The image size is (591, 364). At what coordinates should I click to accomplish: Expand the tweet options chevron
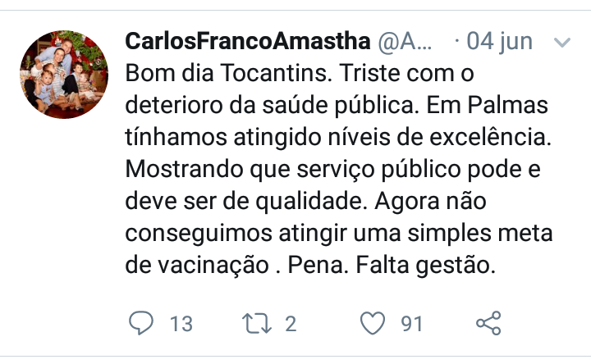pyautogui.click(x=563, y=42)
